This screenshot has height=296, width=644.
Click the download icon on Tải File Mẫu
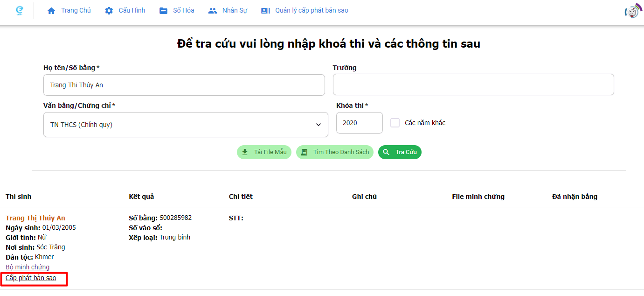coord(245,152)
